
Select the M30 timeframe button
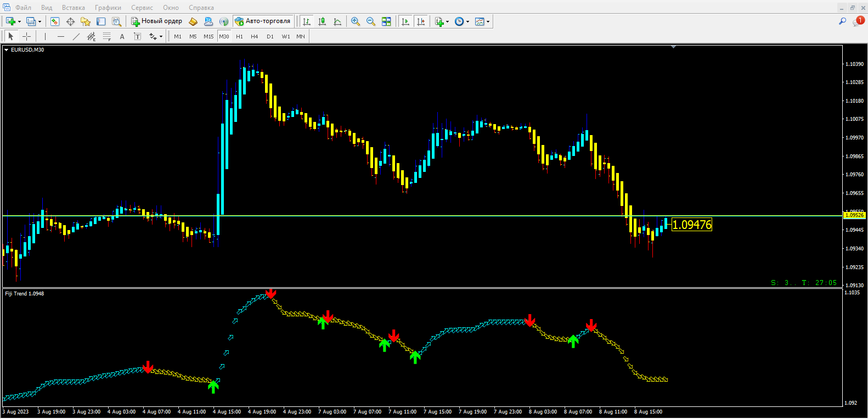[x=224, y=36]
